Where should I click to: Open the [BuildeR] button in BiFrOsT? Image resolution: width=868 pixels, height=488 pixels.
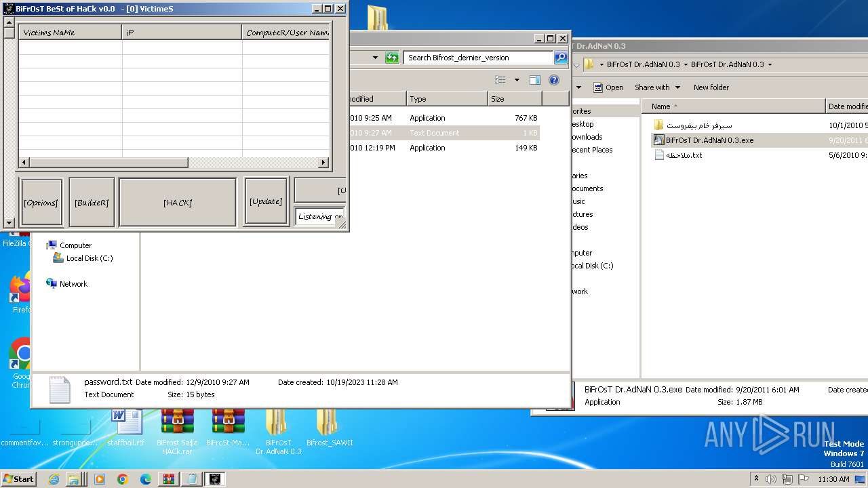click(92, 202)
